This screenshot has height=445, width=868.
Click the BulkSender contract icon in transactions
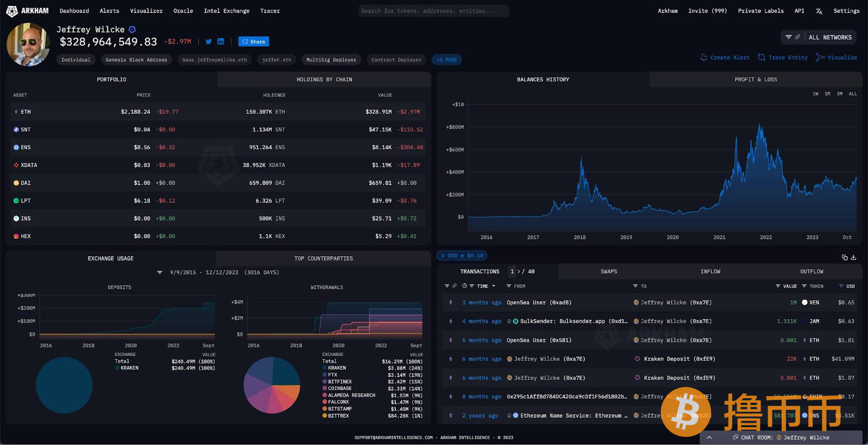click(x=515, y=321)
